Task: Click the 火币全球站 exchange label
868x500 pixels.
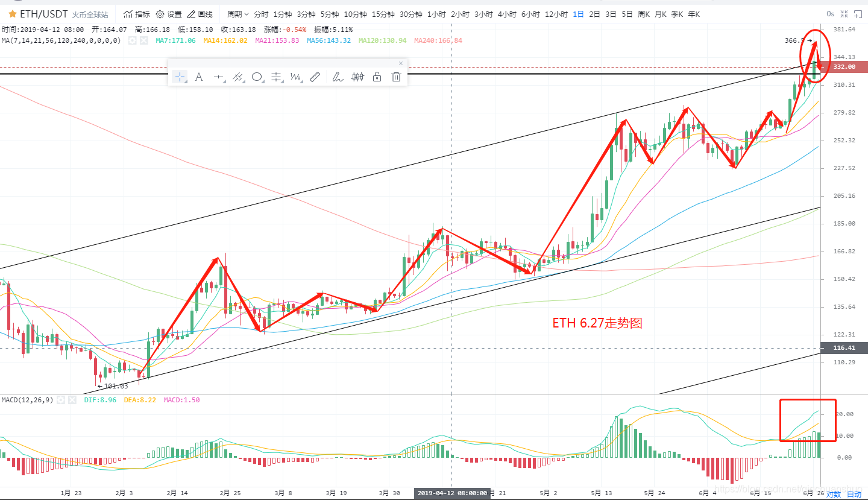Action: pos(90,14)
